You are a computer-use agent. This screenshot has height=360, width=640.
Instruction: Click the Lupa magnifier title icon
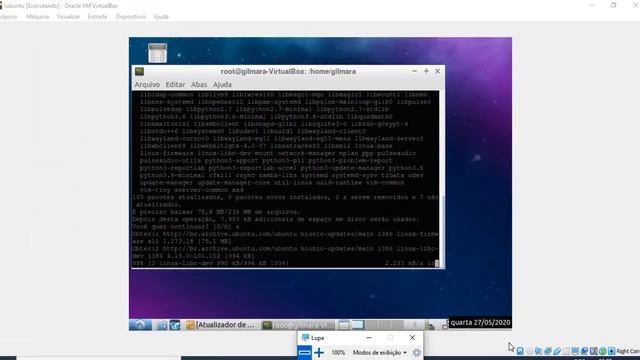(x=305, y=338)
